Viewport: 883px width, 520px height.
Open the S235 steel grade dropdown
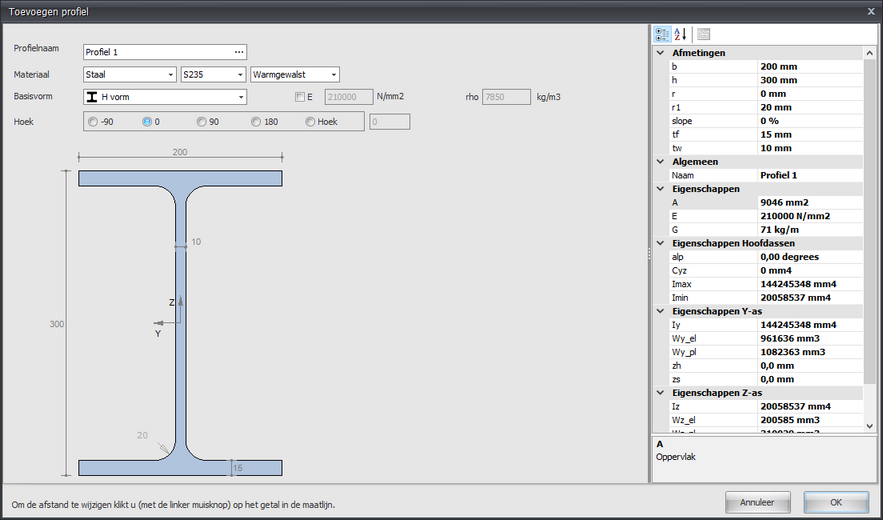click(240, 74)
